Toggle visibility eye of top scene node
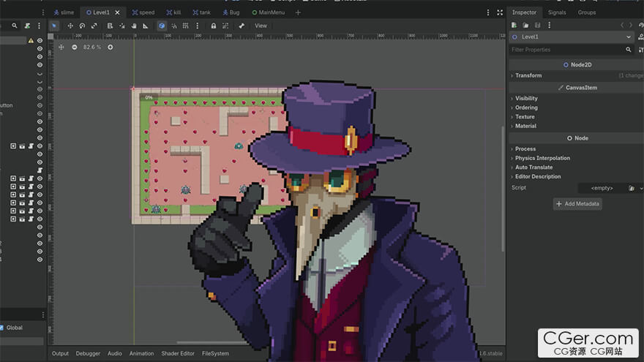The height and width of the screenshot is (362, 644). (x=40, y=41)
